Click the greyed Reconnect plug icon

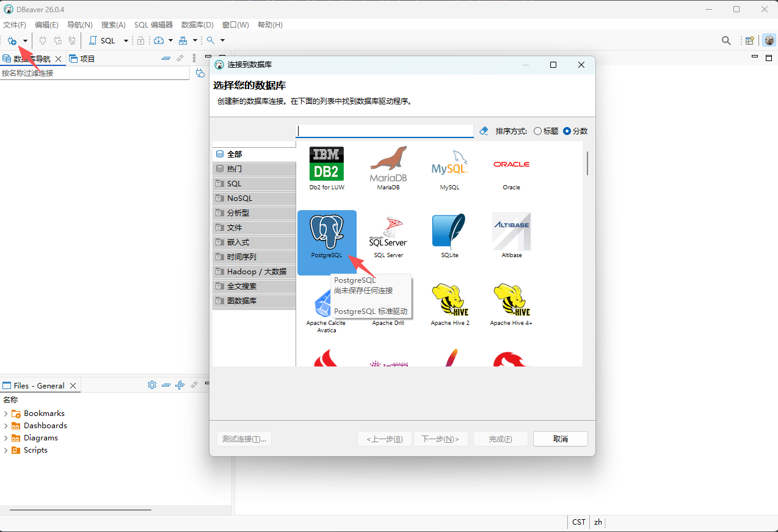57,41
